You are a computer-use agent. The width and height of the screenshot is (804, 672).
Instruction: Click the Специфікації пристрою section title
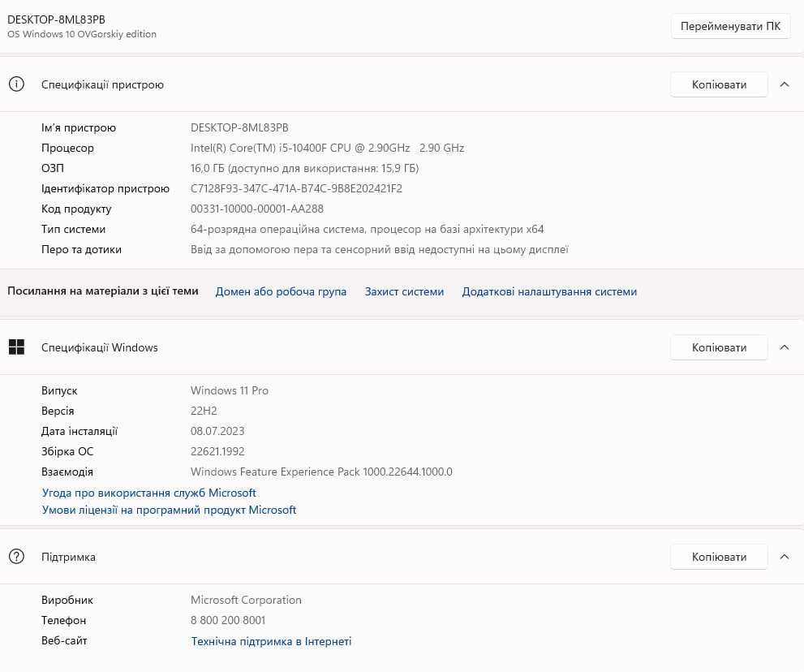pos(102,84)
